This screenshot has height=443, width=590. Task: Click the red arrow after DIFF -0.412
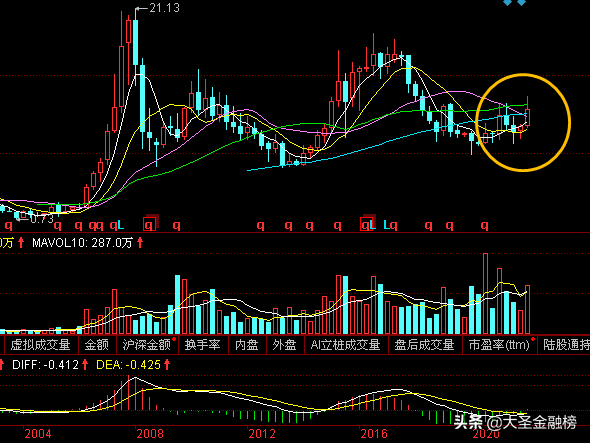point(85,364)
